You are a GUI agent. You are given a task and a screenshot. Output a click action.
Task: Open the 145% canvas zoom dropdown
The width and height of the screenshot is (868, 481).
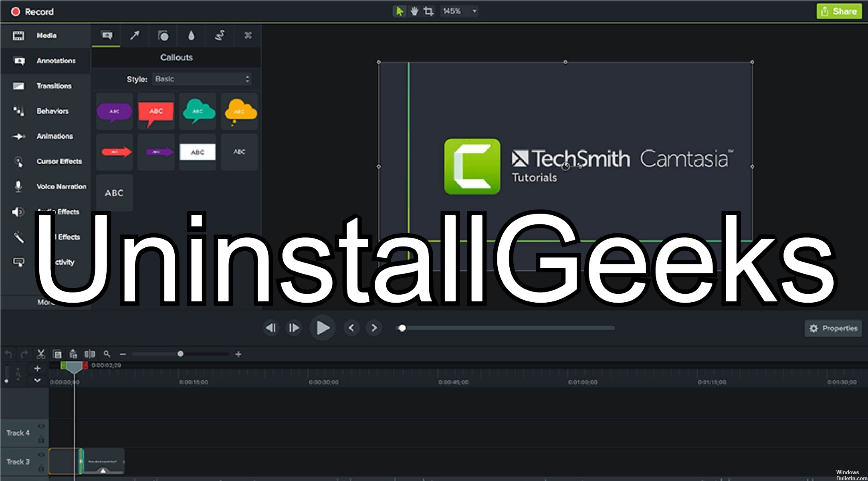[459, 11]
